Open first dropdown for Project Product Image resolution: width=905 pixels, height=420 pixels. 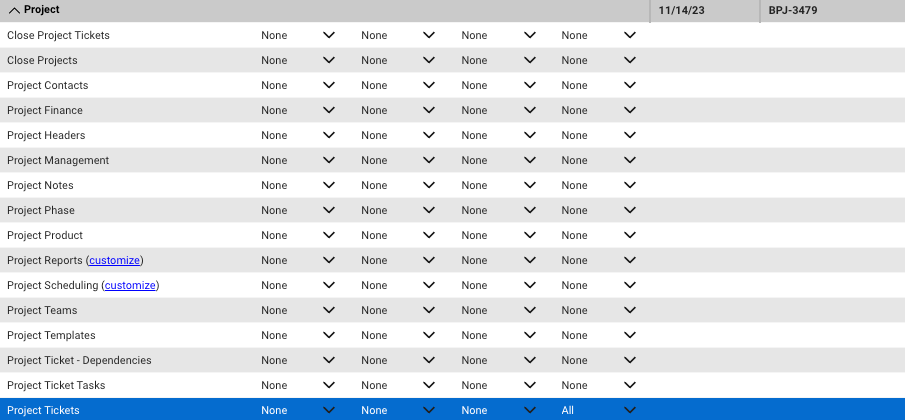[x=298, y=235]
